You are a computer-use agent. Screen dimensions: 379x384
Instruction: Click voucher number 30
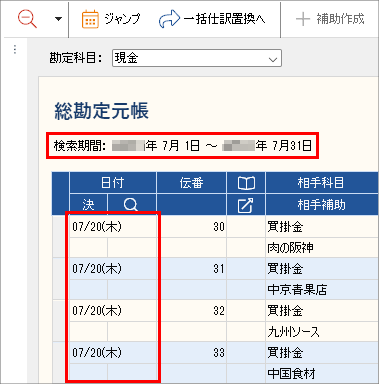pyautogui.click(x=219, y=227)
